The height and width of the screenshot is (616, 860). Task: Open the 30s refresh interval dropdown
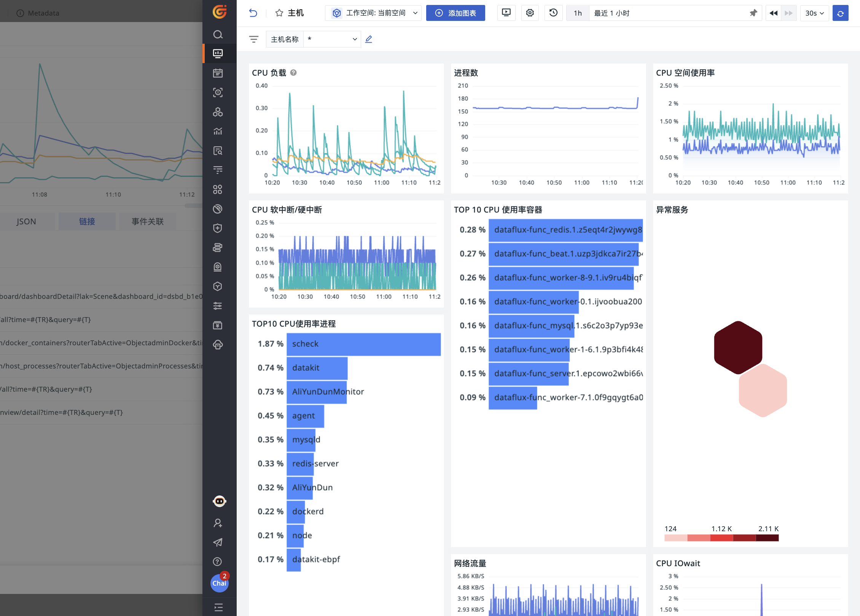tap(815, 13)
